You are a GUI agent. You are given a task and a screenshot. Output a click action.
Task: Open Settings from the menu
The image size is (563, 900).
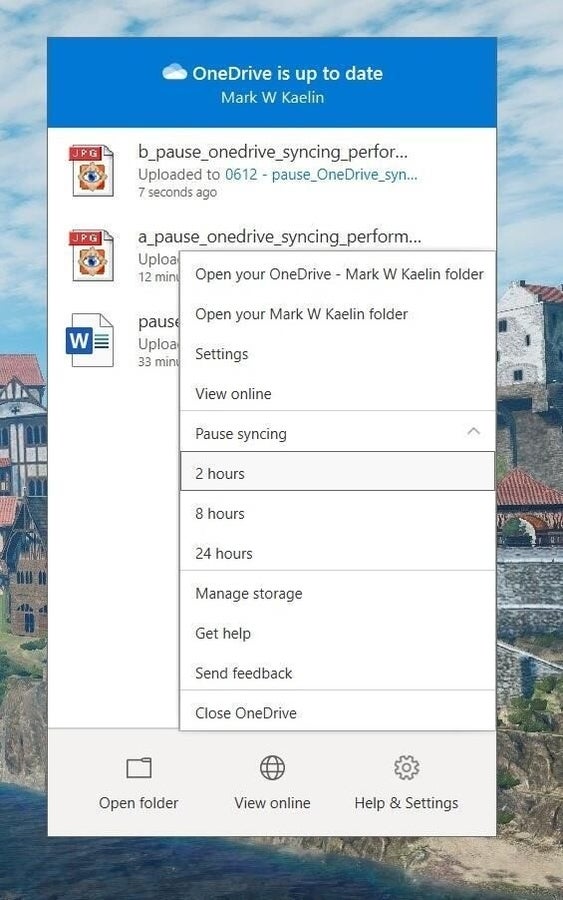337,354
